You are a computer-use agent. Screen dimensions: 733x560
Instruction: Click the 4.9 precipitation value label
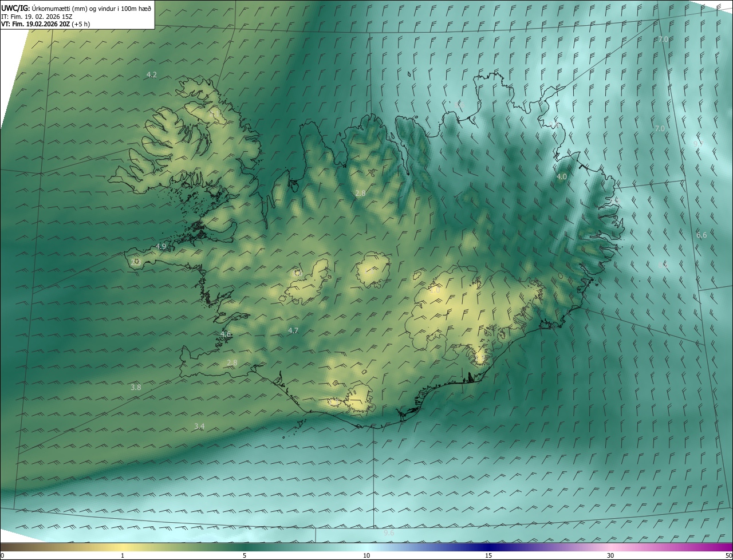161,246
